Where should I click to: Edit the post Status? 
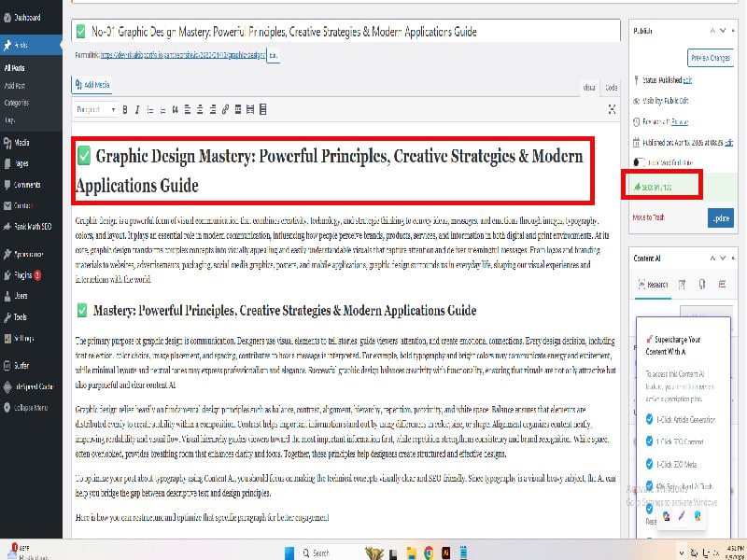tap(687, 80)
